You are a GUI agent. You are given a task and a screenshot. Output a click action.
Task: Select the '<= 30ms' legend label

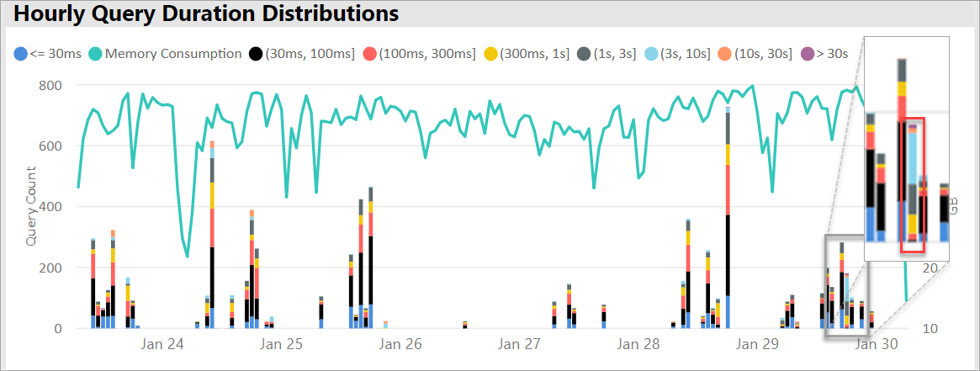pyautogui.click(x=56, y=54)
